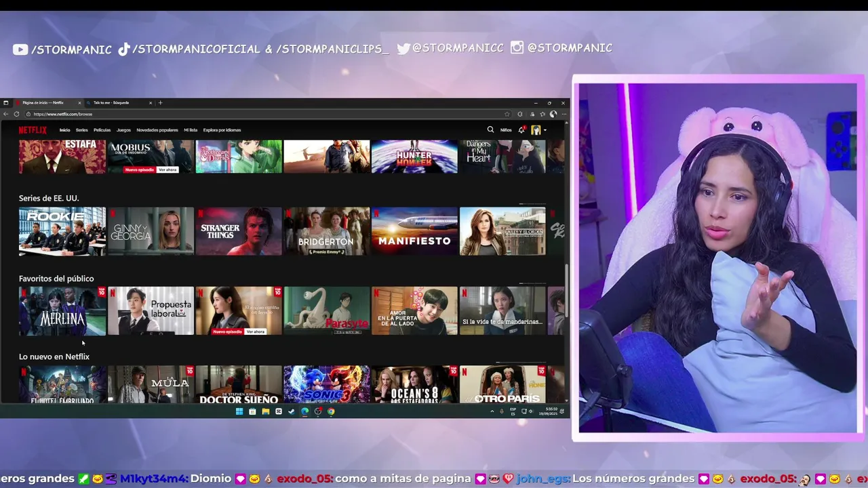
Task: Open Ocean's 8 Las estafadoras thumbnail
Action: [x=415, y=384]
